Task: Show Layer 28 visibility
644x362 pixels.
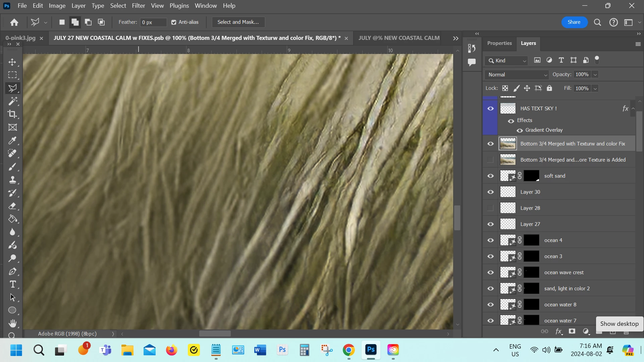Action: coord(490,208)
